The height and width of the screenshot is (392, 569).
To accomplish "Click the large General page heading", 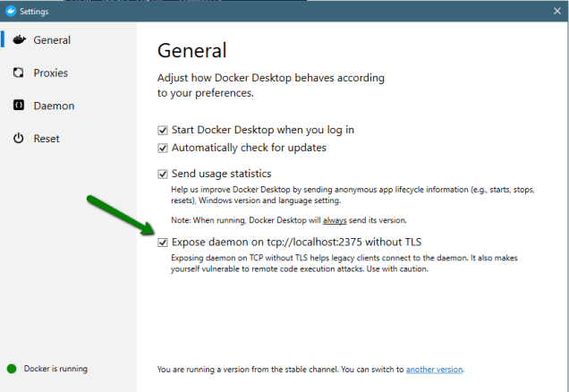I will 191,50.
